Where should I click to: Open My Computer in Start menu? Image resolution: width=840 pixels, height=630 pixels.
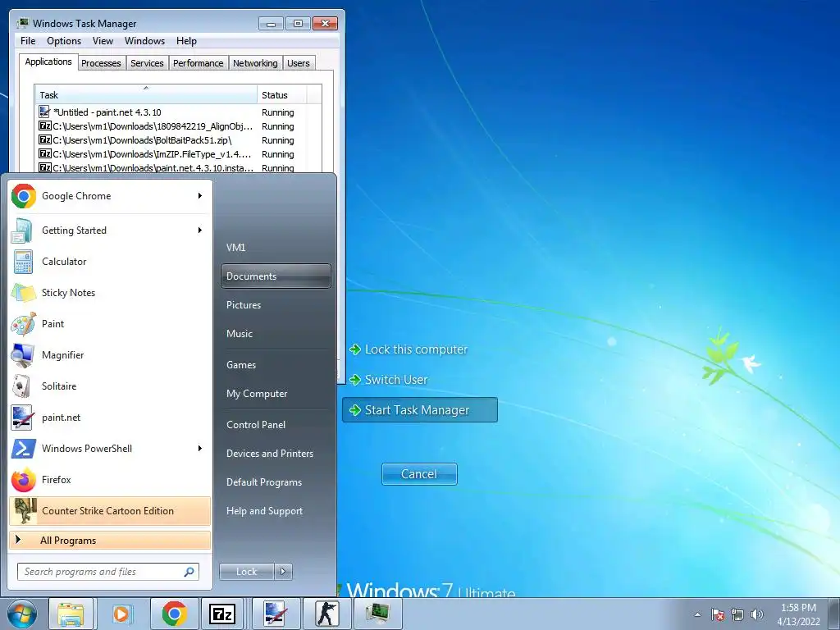(x=276, y=394)
